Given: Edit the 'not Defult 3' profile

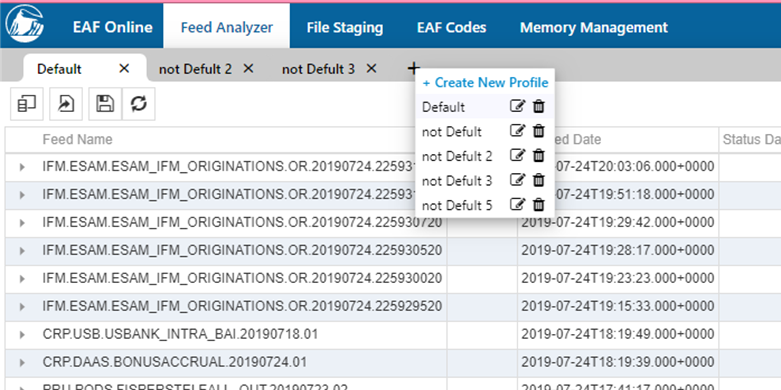Looking at the screenshot, I should coord(518,180).
